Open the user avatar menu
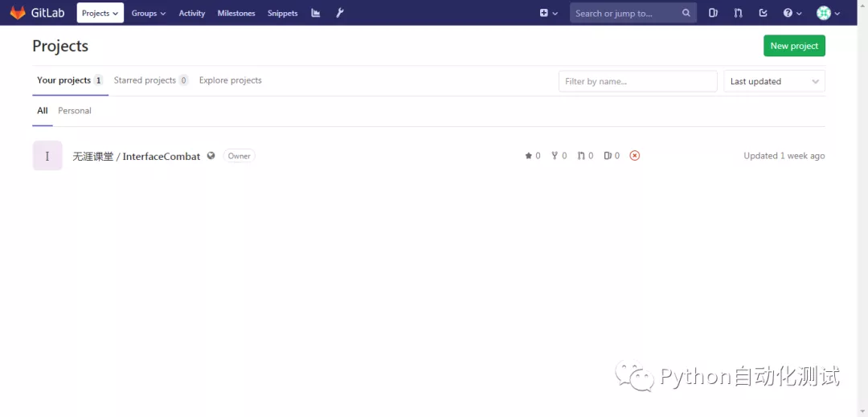 point(828,14)
